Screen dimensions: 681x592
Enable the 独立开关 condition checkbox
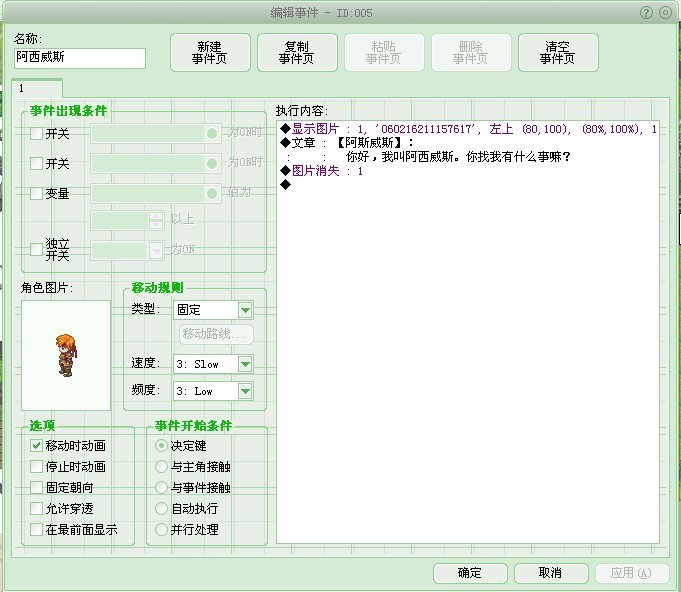point(36,249)
